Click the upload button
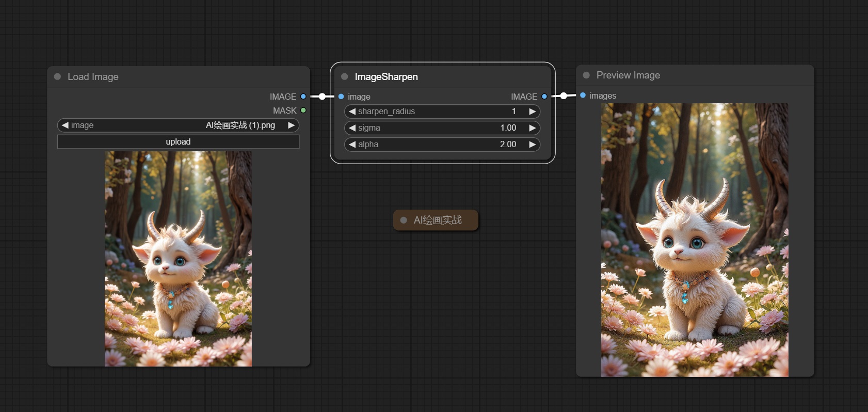868x412 pixels. (178, 142)
